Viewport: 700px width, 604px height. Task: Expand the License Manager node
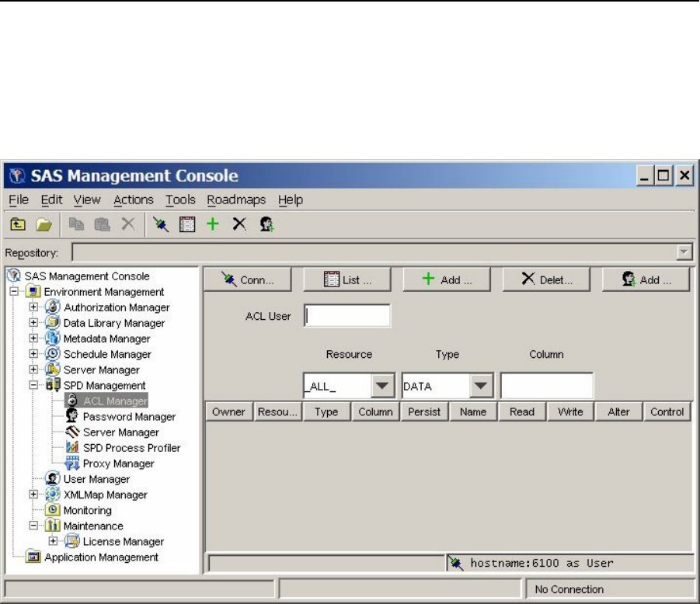[53, 541]
